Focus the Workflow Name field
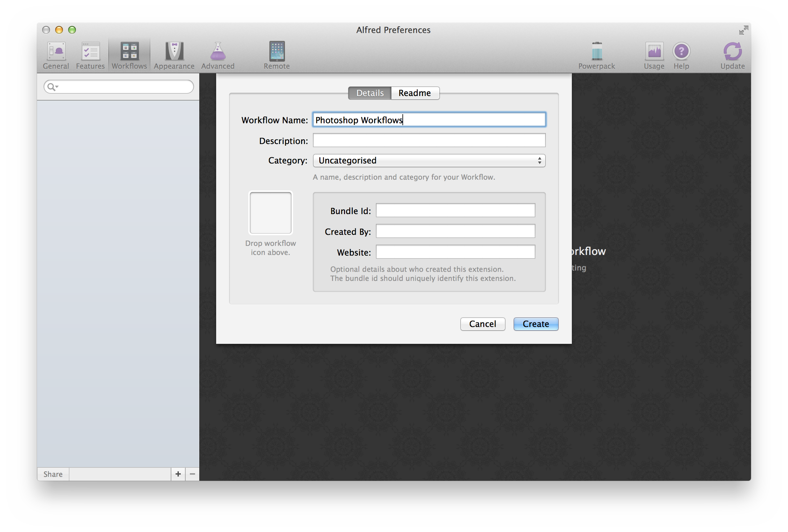788x532 pixels. click(429, 120)
